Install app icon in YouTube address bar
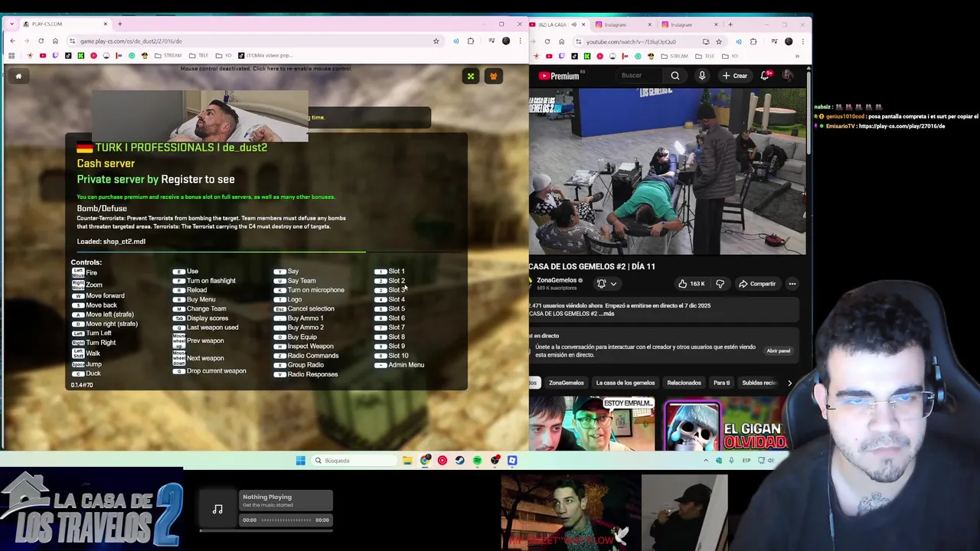The height and width of the screenshot is (551, 980). tap(705, 41)
